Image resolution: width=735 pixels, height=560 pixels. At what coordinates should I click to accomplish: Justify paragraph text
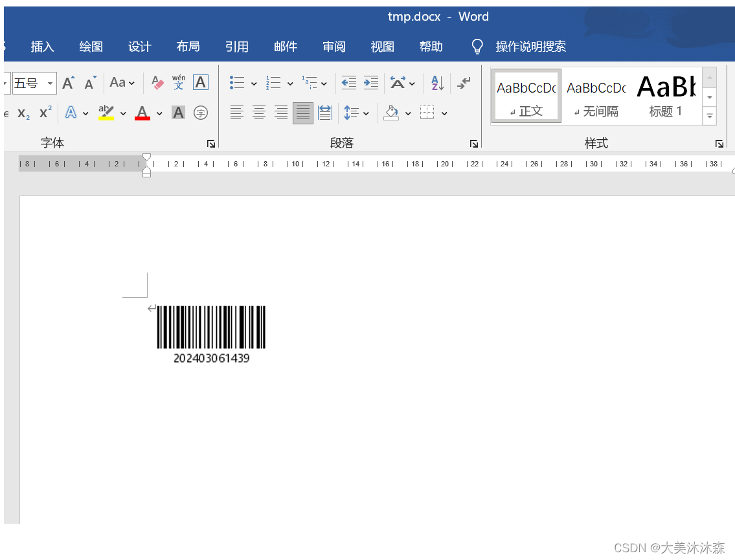[303, 113]
